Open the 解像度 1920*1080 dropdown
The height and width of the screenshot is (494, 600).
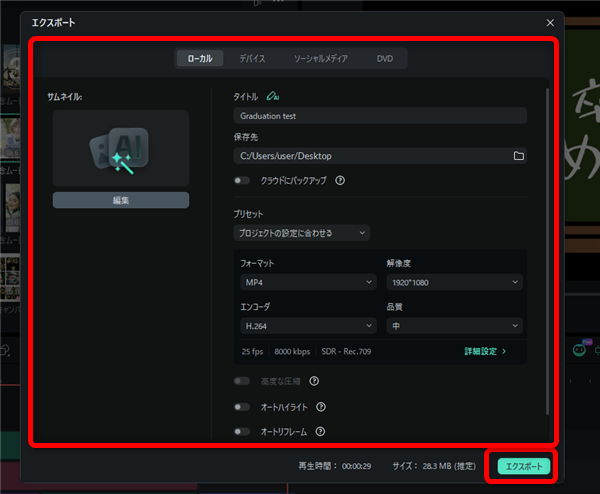coord(453,283)
